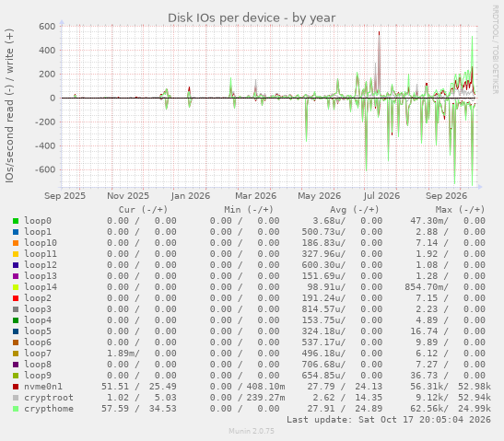Click the 'Cur (-/+)' column header
This screenshot has width=504, height=441.
tap(144, 210)
